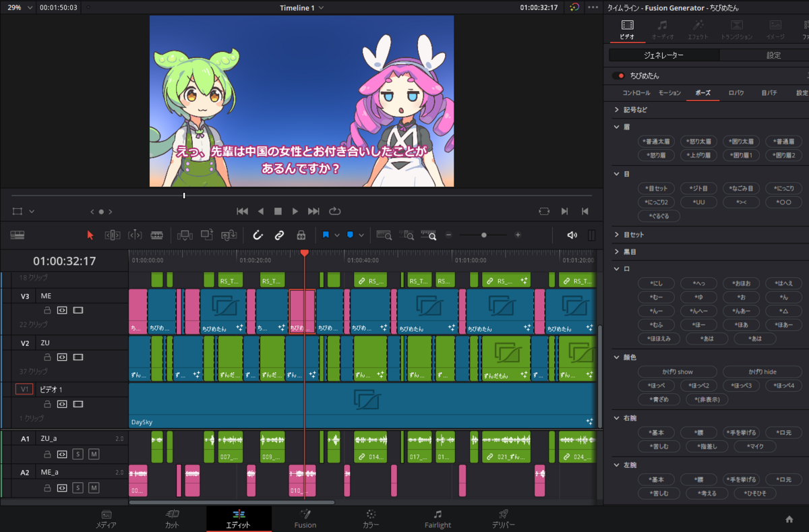Click the match frame icon right of transport
Viewport: 809px width, 532px height.
pos(544,211)
